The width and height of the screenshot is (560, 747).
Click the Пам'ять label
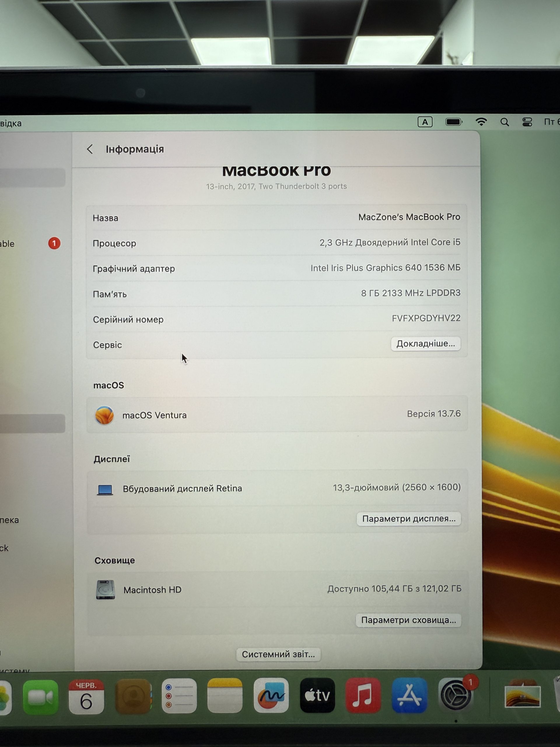110,294
